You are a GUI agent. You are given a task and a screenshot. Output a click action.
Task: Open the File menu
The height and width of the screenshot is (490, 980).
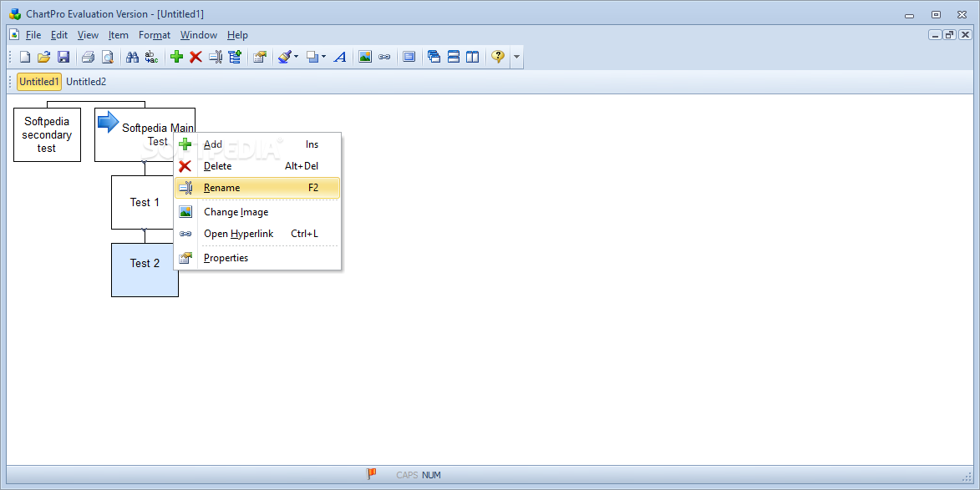(x=33, y=35)
